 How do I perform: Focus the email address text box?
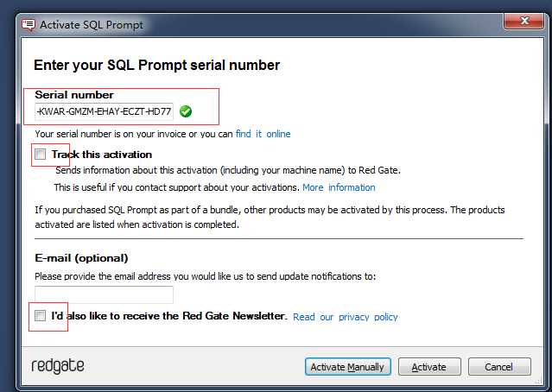104,294
